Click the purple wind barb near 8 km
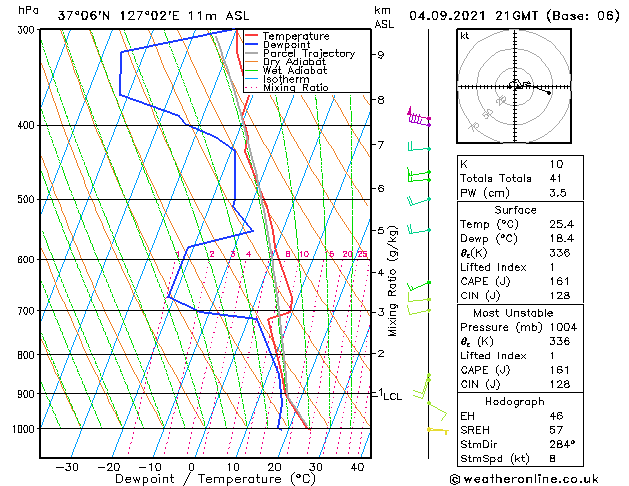This screenshot has width=629, height=486. click(x=419, y=118)
